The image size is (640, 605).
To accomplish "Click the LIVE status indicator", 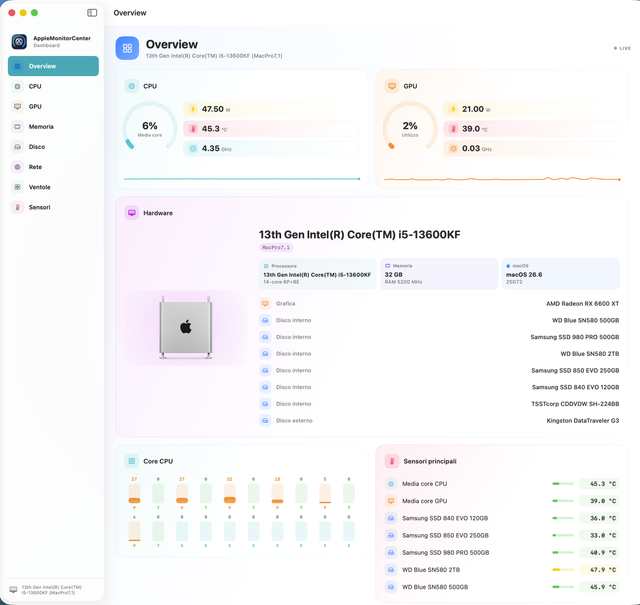I will pos(622,48).
